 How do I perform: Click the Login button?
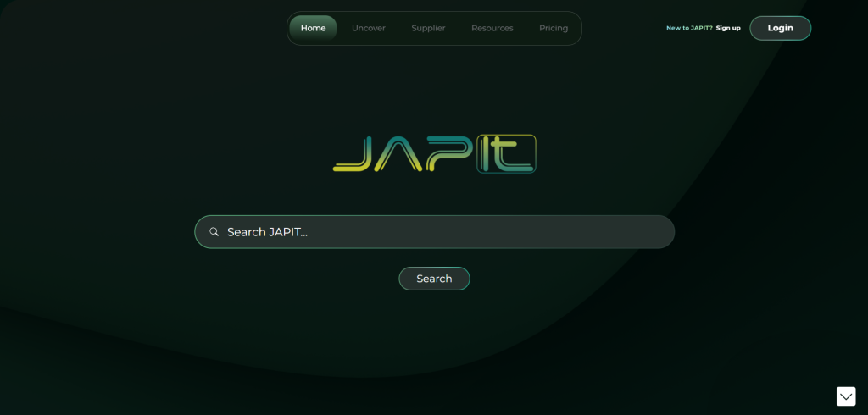[x=780, y=28]
